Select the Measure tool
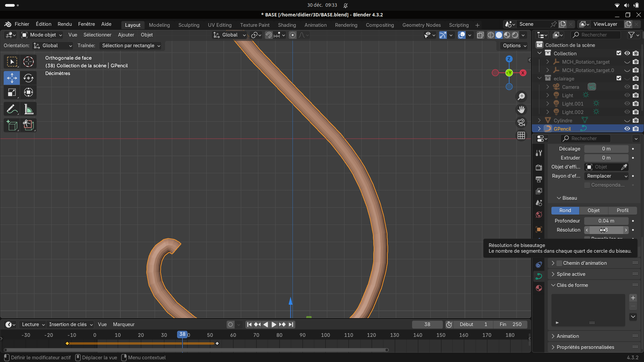This screenshot has width=644, height=362. click(x=29, y=109)
